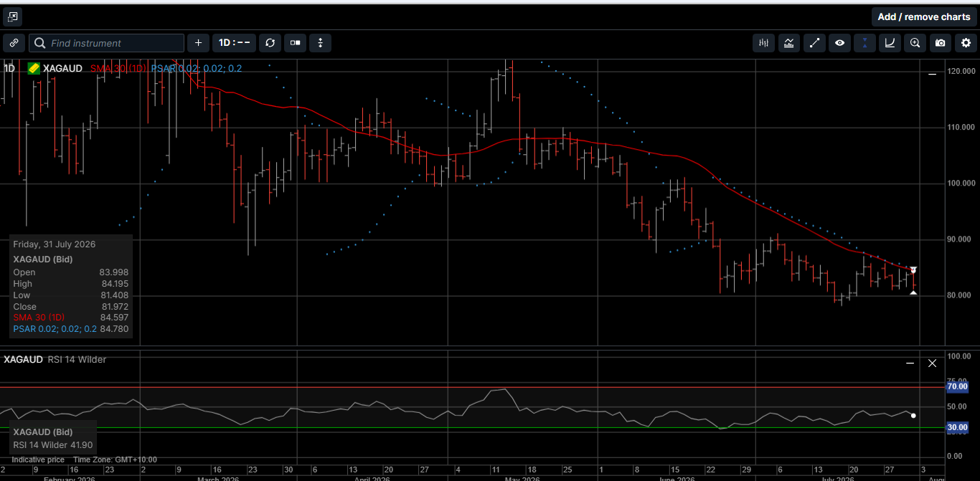Click the camera screenshot icon
The height and width of the screenshot is (481, 980).
(x=940, y=43)
